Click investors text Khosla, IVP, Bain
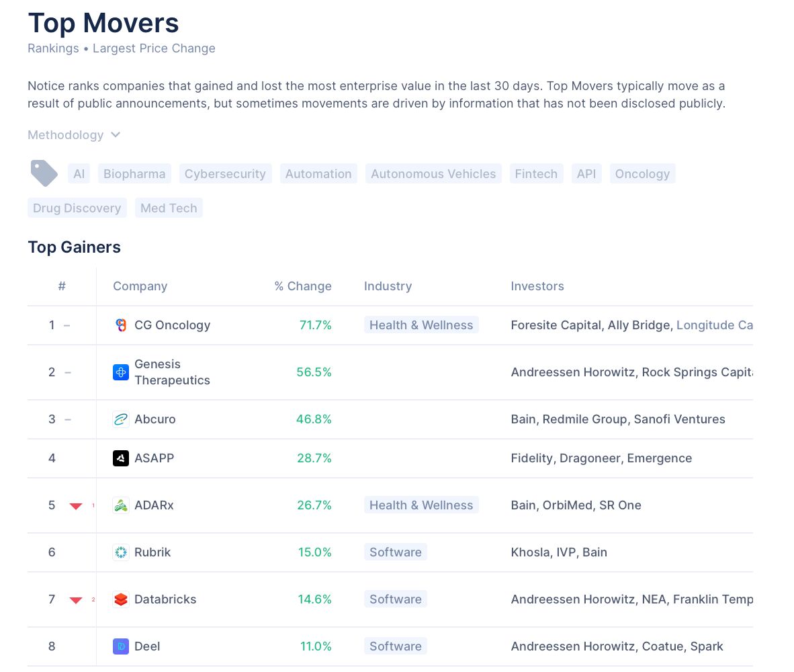Viewport: 794px width, 672px height. click(x=558, y=552)
